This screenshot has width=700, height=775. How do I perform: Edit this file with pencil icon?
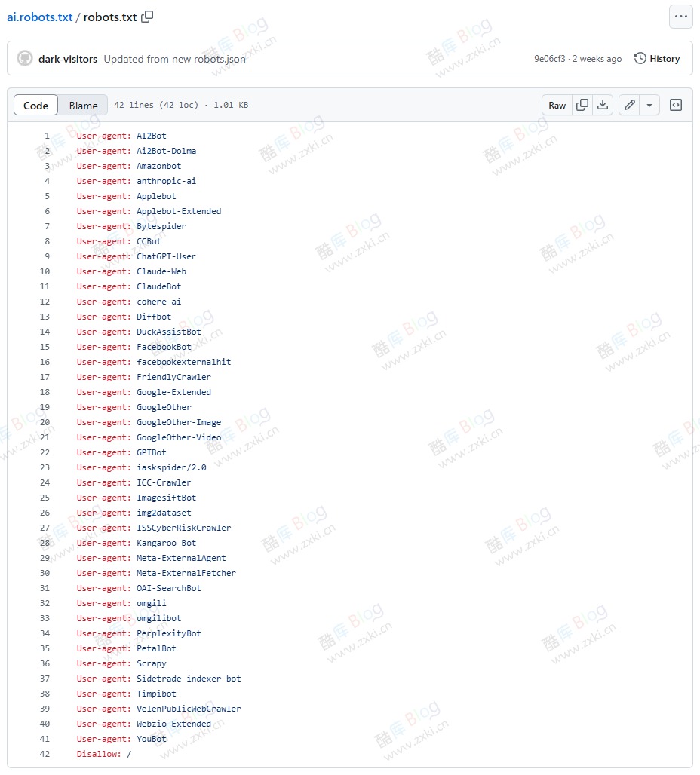[x=630, y=106]
